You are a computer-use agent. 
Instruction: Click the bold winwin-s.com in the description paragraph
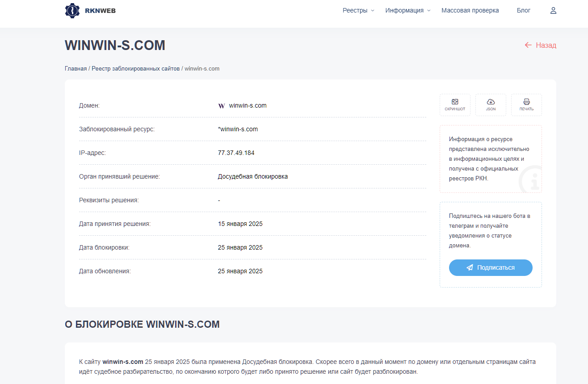tap(123, 362)
